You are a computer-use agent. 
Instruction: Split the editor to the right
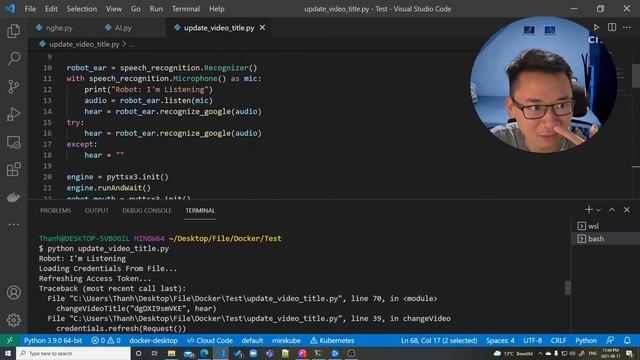click(611, 27)
